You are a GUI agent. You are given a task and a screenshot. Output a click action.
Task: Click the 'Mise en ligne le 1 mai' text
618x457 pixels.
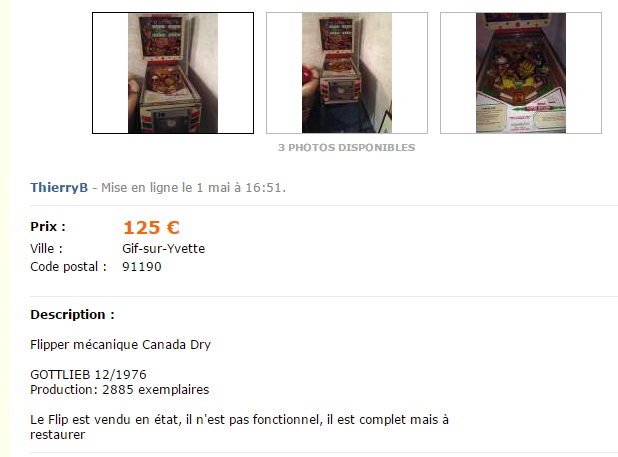tap(166, 188)
